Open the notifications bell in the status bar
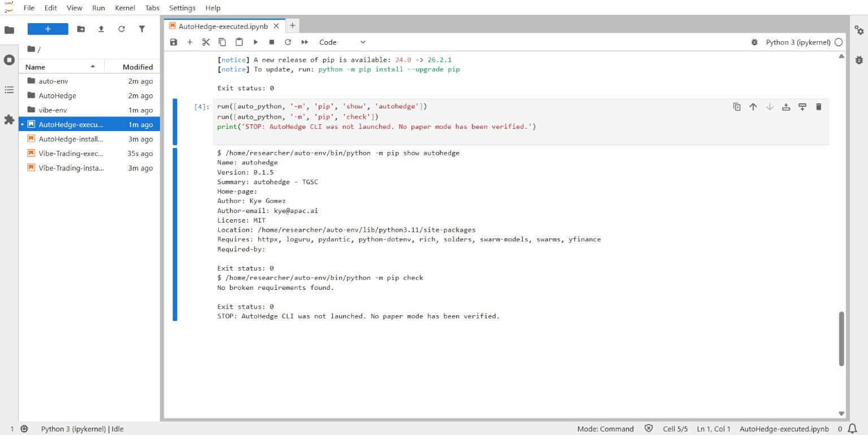 (853, 429)
